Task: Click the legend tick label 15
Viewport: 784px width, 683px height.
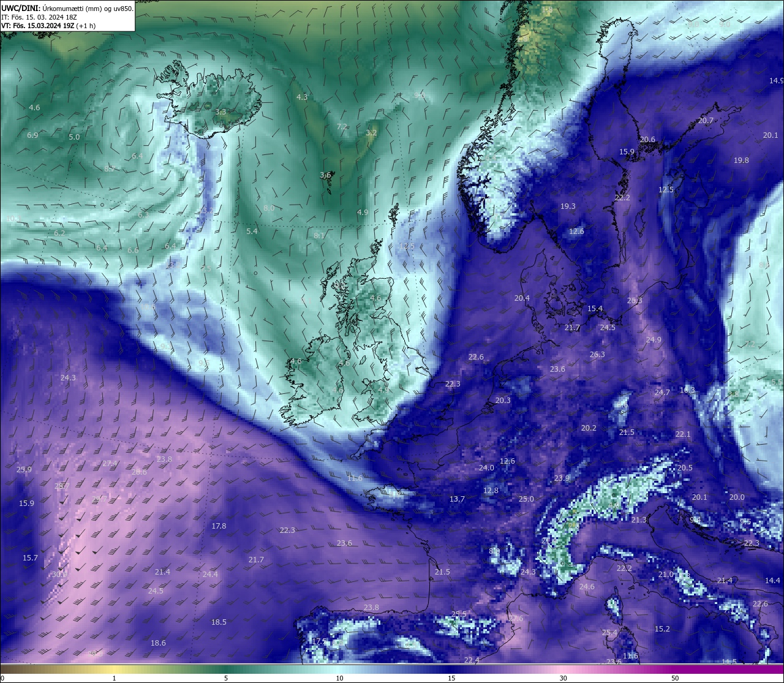Action: pyautogui.click(x=451, y=678)
